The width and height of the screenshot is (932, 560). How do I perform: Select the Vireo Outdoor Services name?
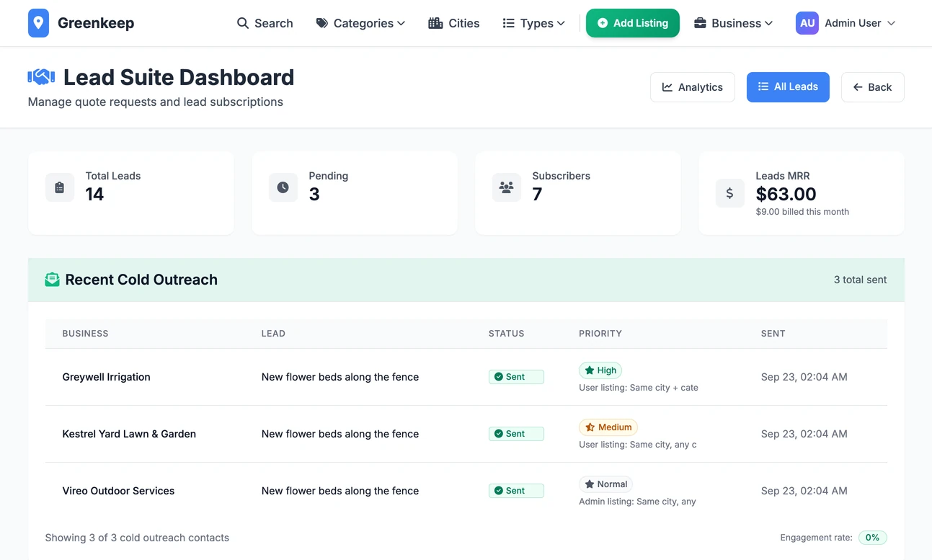pos(118,491)
